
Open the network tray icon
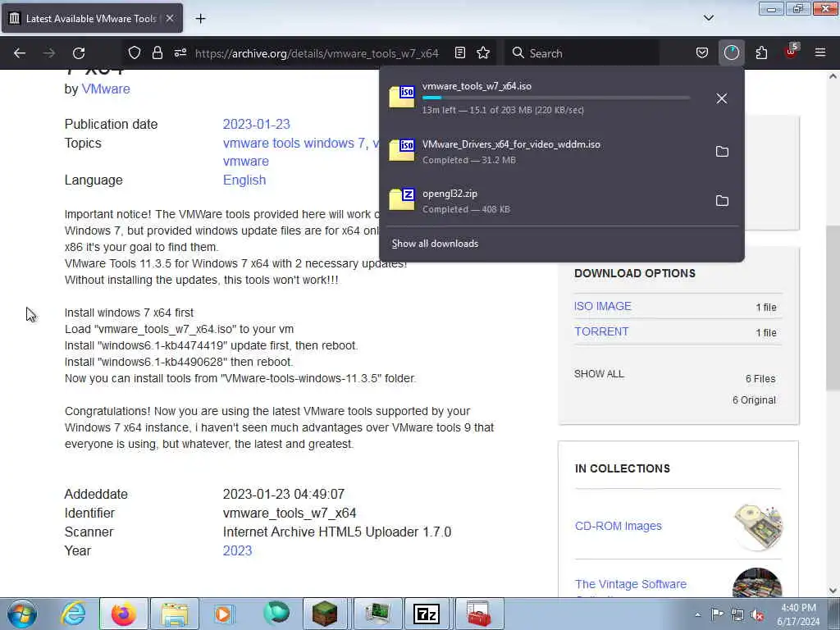[737, 614]
